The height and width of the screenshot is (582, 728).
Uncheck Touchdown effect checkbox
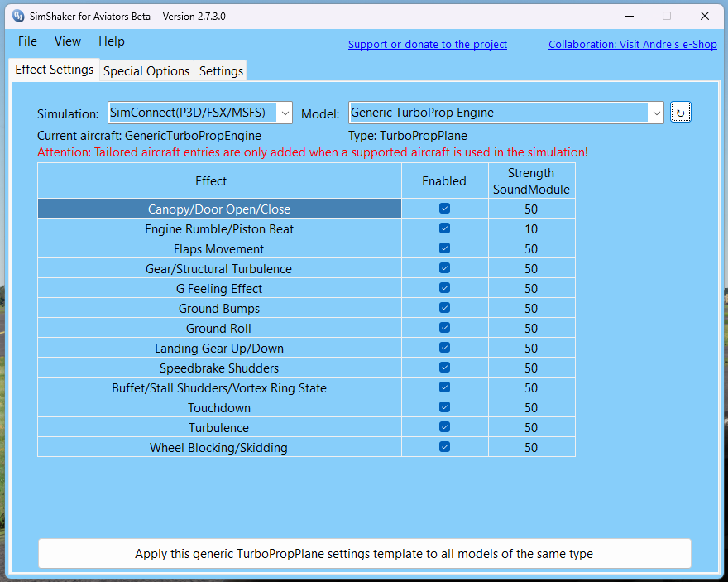pyautogui.click(x=444, y=407)
